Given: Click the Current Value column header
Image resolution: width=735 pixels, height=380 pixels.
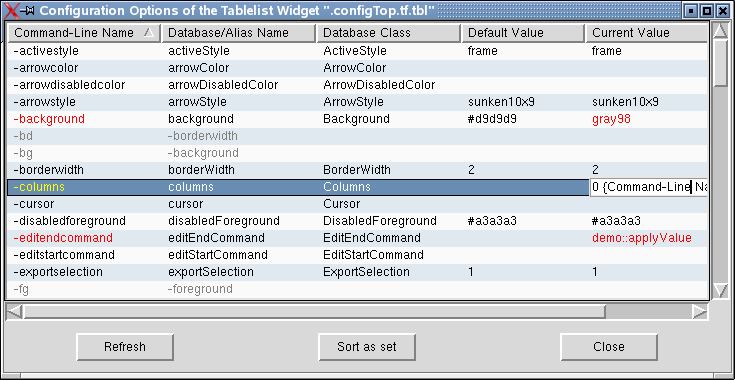Looking at the screenshot, I should tap(646, 33).
